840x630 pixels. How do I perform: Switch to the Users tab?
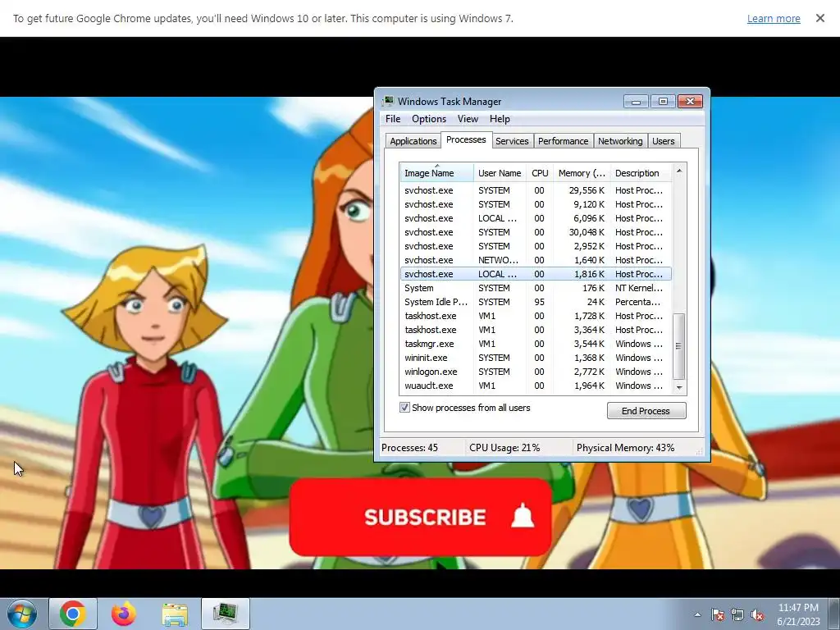pos(663,141)
